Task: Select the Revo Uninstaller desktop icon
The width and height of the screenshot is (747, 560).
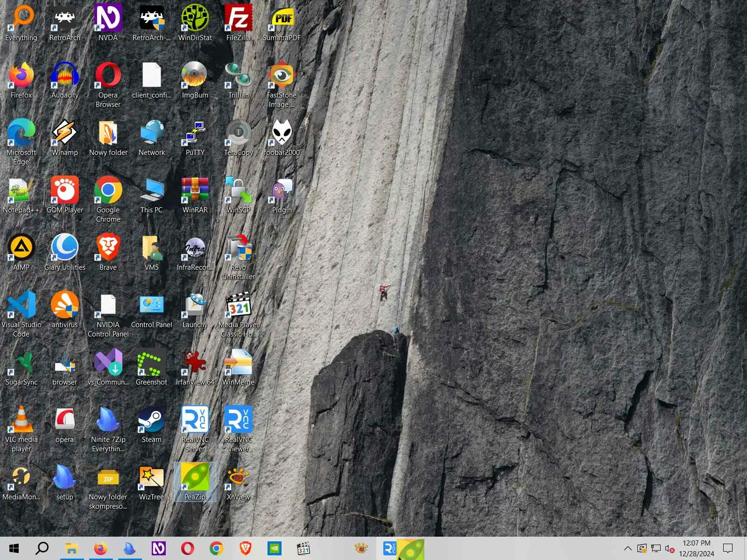Action: click(239, 257)
